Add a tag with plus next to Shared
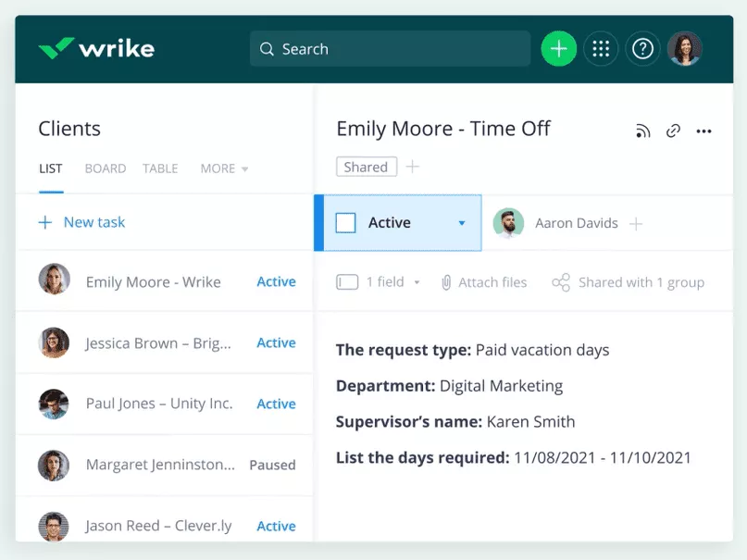The width and height of the screenshot is (747, 560). tap(413, 167)
